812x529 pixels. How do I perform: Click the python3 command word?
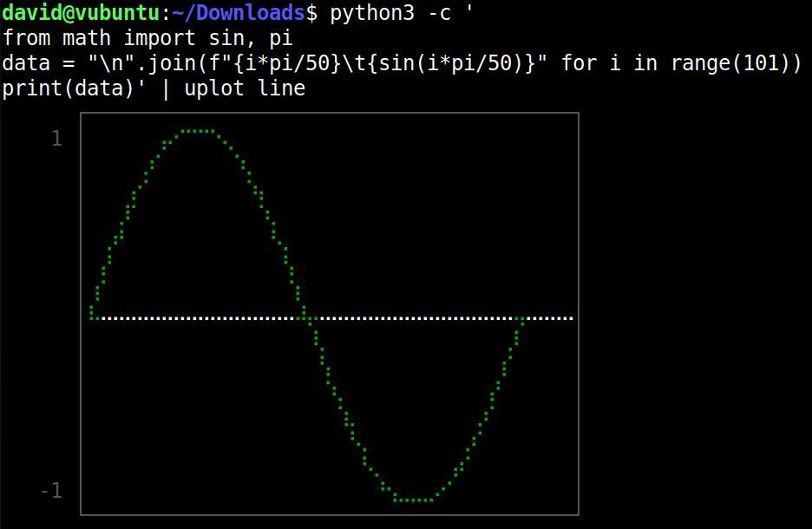pos(364,13)
